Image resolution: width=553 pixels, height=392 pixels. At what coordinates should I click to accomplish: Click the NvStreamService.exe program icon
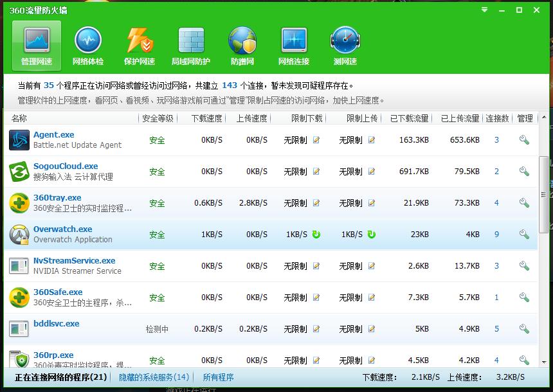click(x=17, y=265)
